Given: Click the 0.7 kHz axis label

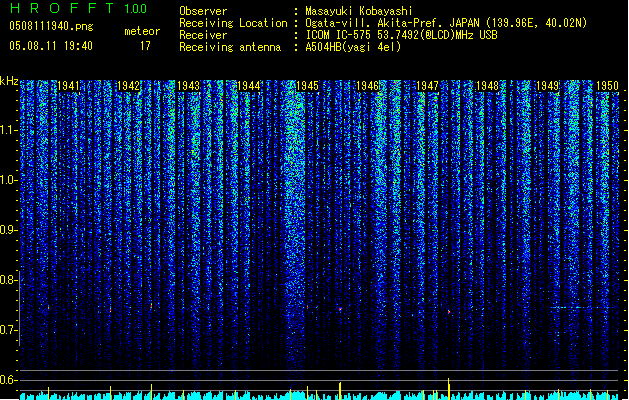Looking at the screenshot, I should click(8, 330).
